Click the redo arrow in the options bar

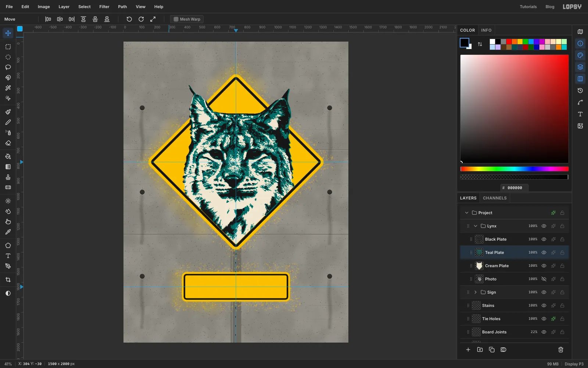coord(141,19)
